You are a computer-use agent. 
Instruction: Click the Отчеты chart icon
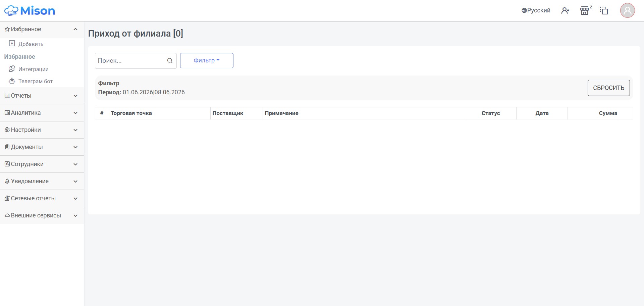tap(7, 96)
